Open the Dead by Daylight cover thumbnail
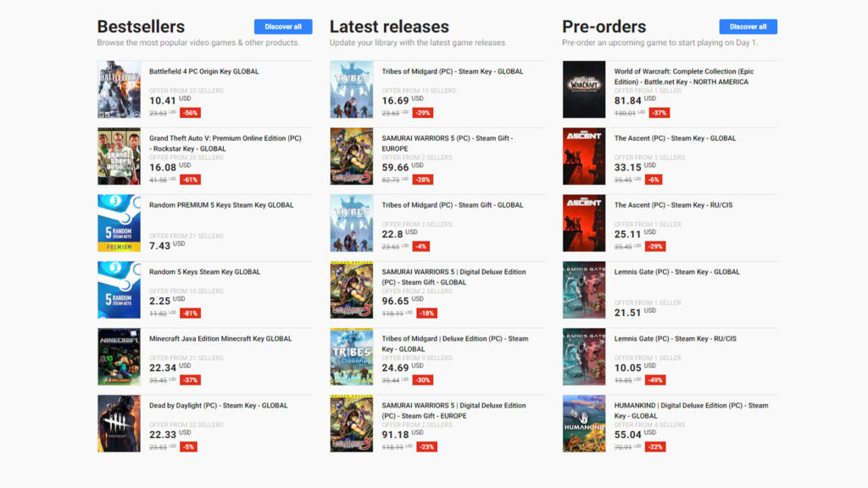Image resolution: width=868 pixels, height=488 pixels. [x=119, y=424]
